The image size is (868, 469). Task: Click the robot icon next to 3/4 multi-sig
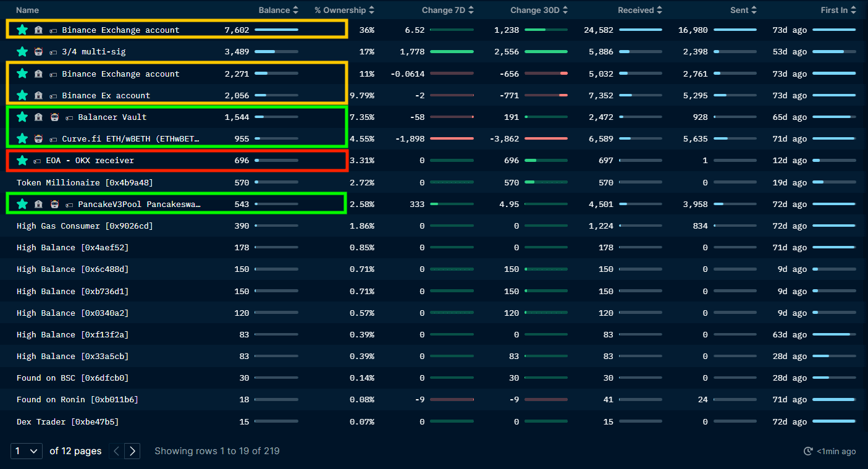point(38,52)
